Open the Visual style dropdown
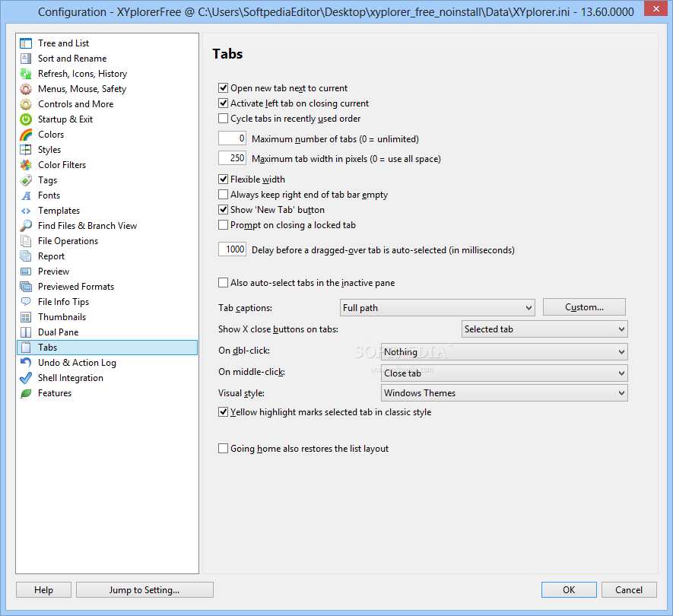This screenshot has width=673, height=616. [x=503, y=393]
